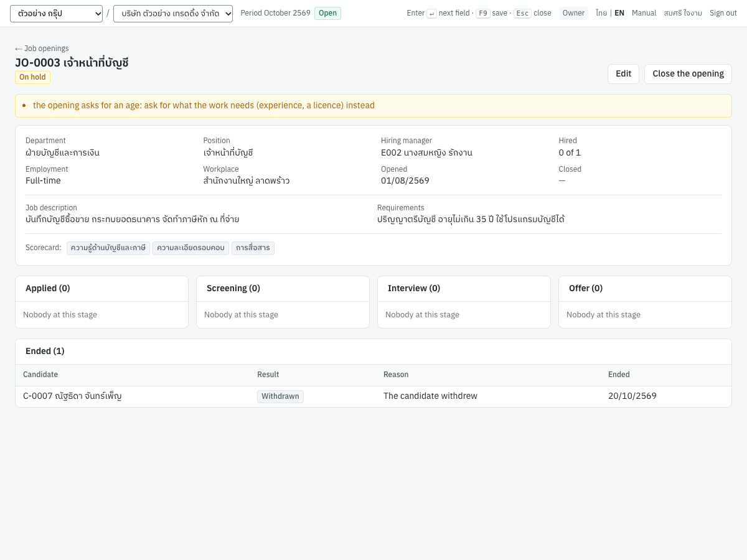This screenshot has width=747, height=560.
Task: Click Close the opening button
Action: (x=688, y=74)
